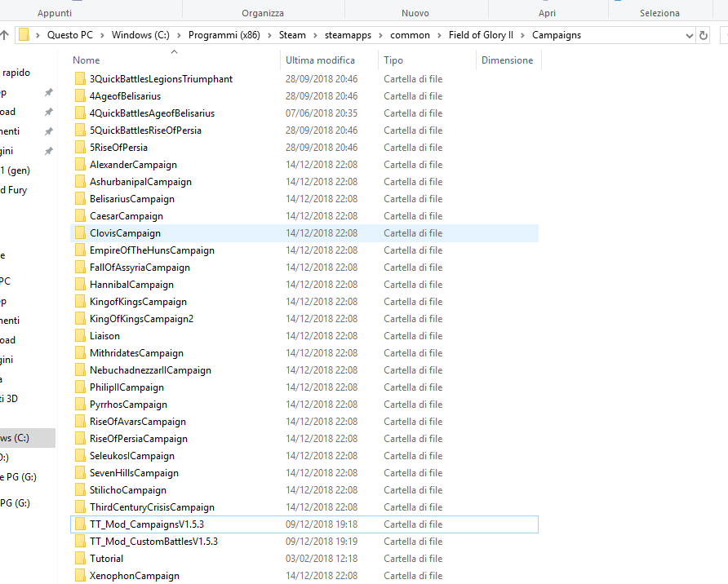Click the Tutorial folder icon

point(80,559)
